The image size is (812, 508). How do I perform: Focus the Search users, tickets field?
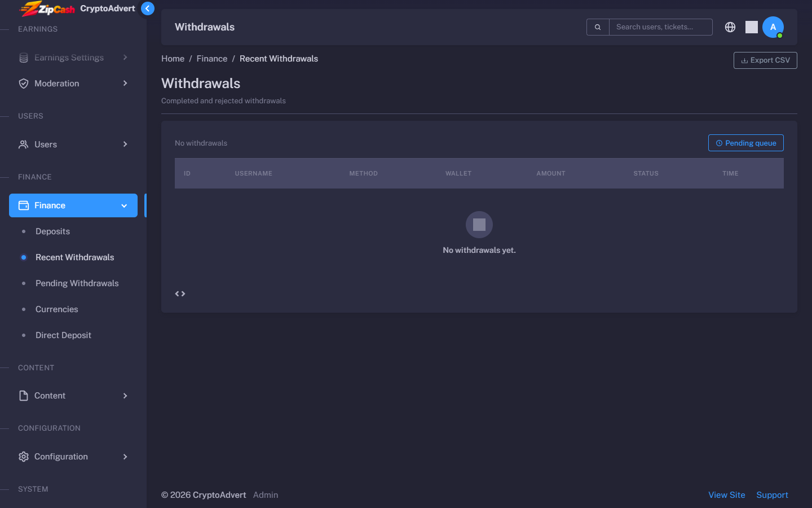(660, 27)
